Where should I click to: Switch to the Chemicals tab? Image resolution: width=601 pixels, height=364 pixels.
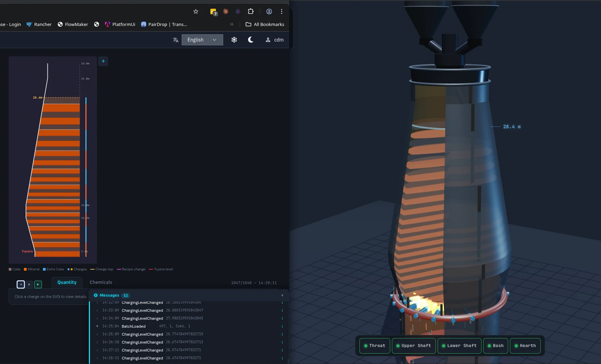pos(101,282)
